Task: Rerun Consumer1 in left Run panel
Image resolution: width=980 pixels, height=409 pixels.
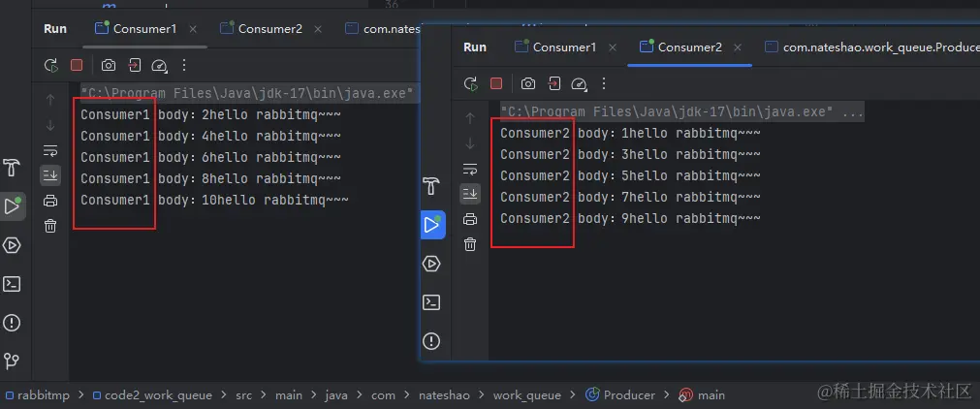Action: pos(50,65)
